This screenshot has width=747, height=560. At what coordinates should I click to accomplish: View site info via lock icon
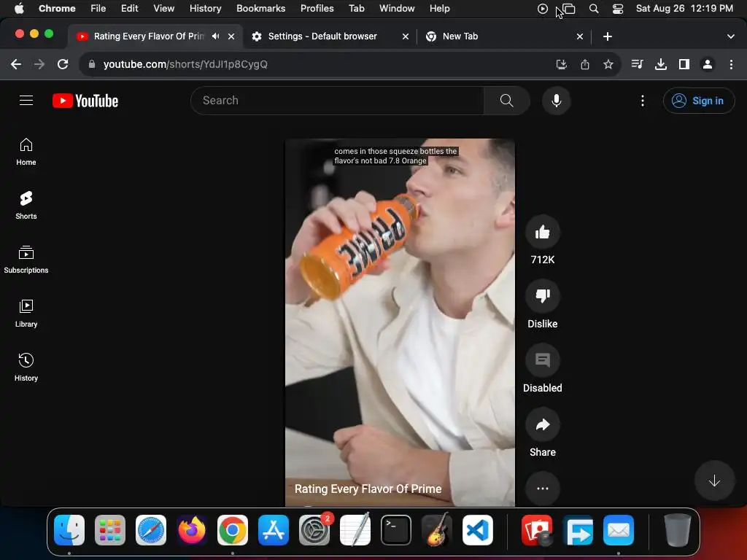click(x=92, y=64)
